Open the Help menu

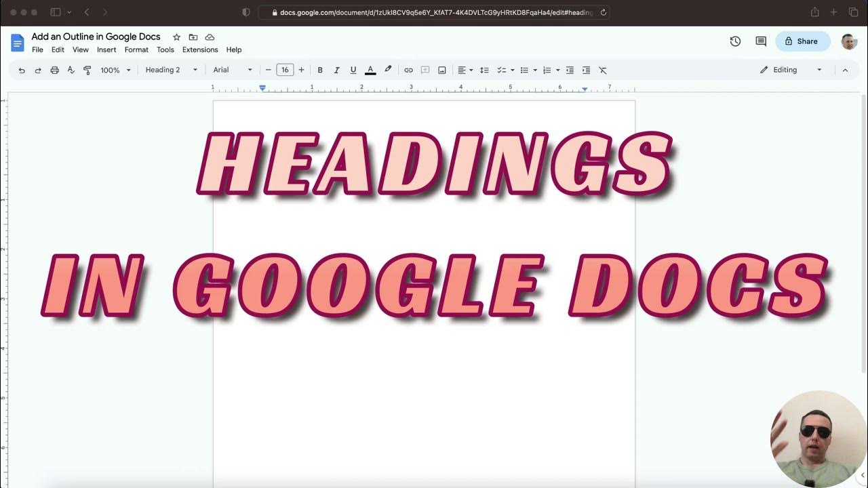click(234, 49)
